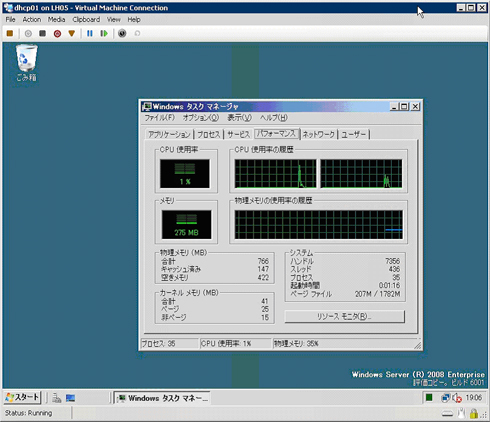This screenshot has height=422, width=490.
Task: Click the VM Connection title bar icon
Action: tap(8, 8)
